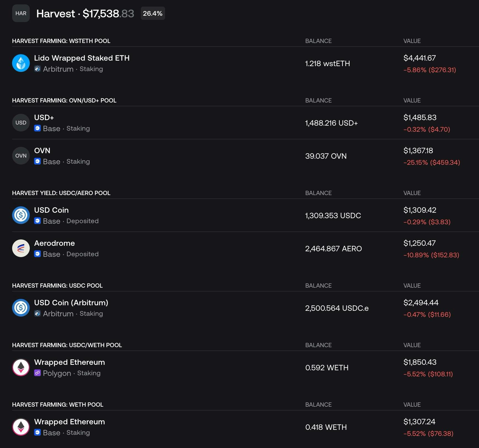Click the HAR protocol badge icon

pos(21,13)
